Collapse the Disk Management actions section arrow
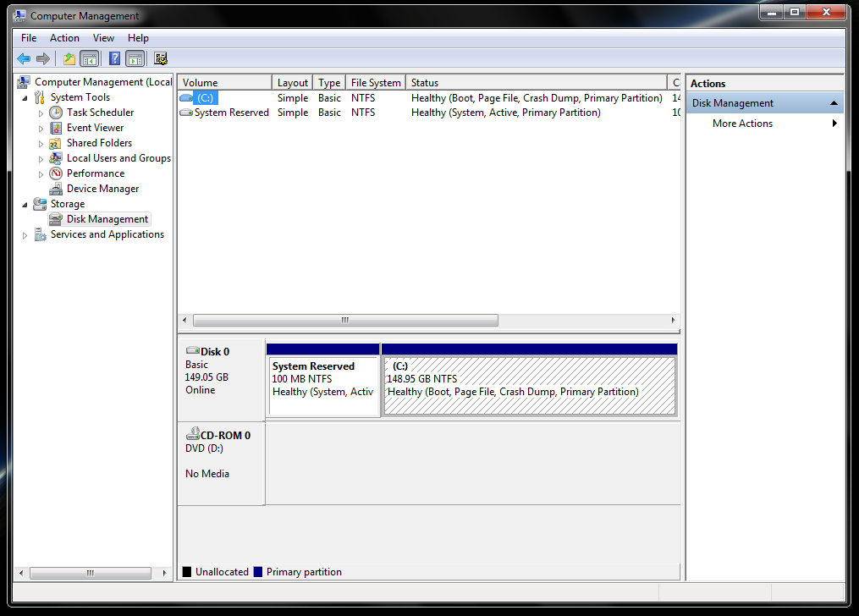 tap(834, 103)
